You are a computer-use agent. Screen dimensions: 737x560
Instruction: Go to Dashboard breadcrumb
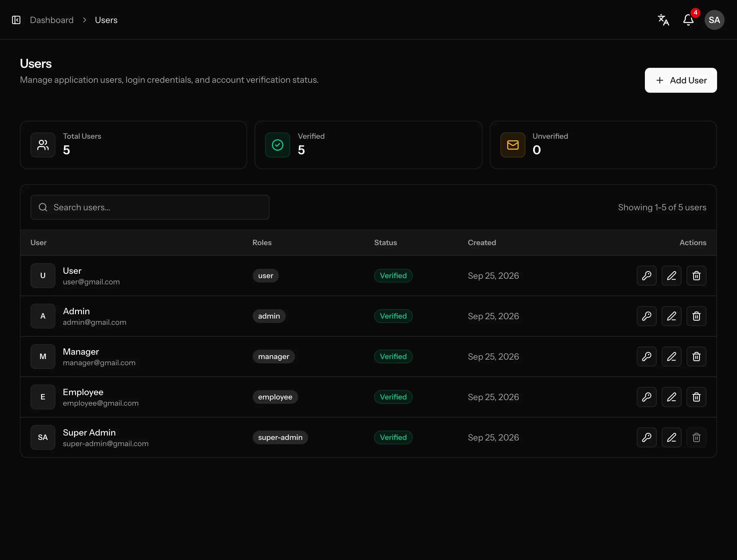pyautogui.click(x=52, y=20)
